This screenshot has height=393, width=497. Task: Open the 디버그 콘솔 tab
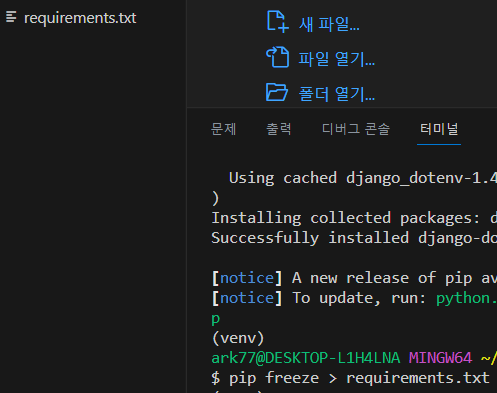(356, 129)
